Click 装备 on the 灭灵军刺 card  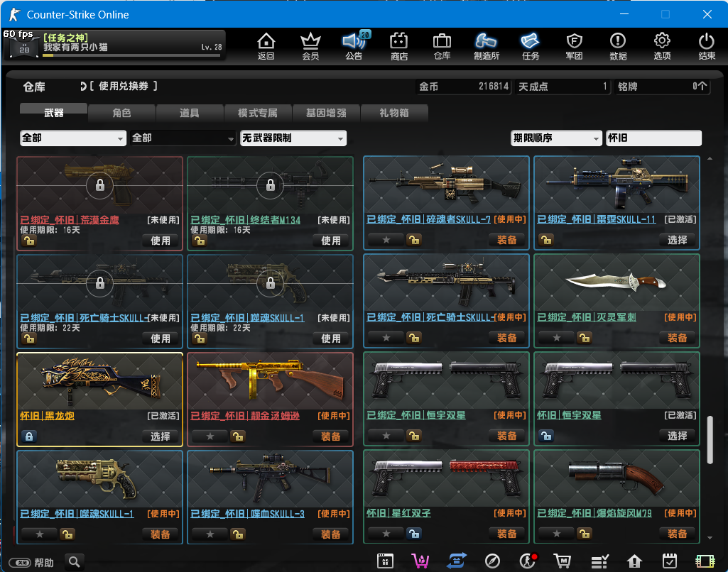[x=677, y=338]
